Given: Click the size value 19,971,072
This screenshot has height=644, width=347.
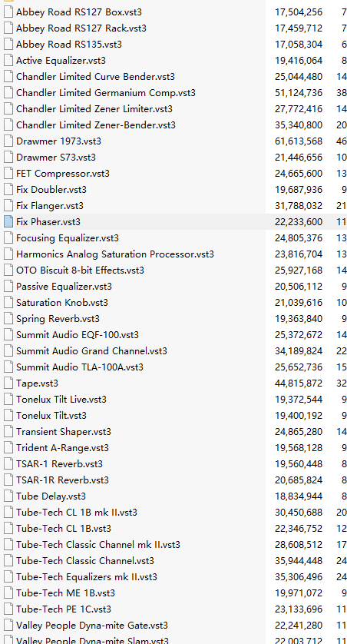Looking at the screenshot, I should click(299, 593).
